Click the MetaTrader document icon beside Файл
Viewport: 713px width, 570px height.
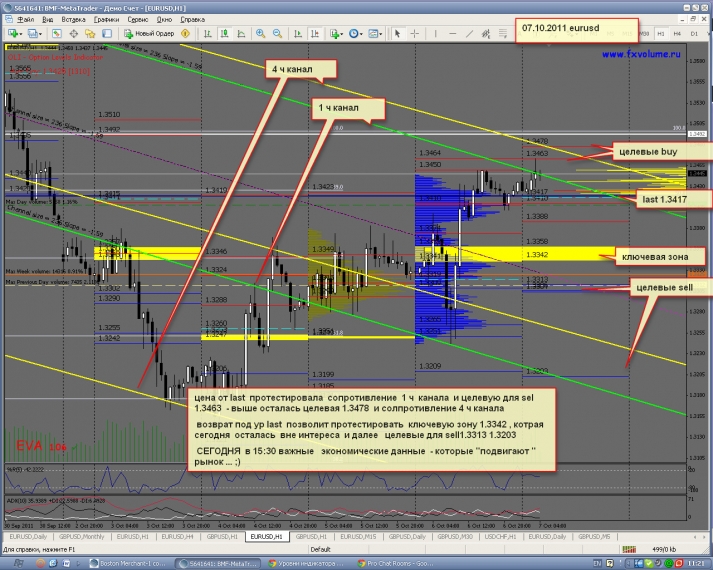[9, 20]
